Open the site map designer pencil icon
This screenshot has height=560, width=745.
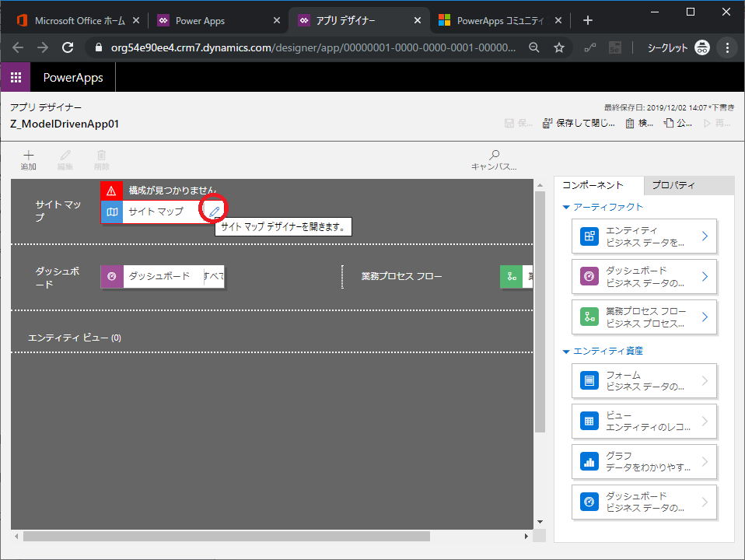point(215,211)
